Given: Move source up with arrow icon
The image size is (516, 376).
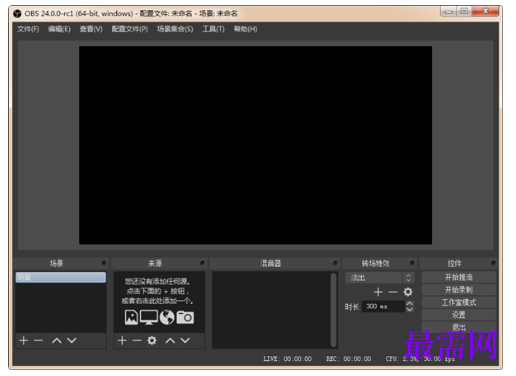Looking at the screenshot, I should pos(170,340).
